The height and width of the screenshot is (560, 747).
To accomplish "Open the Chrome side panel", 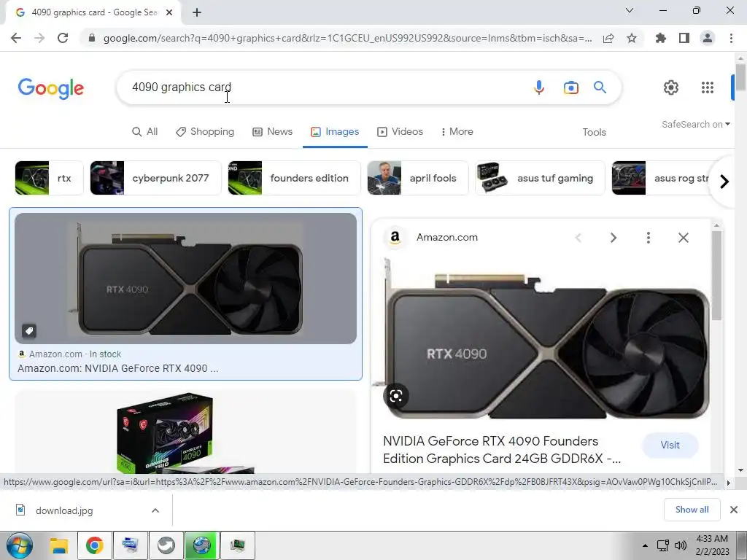I will (684, 38).
